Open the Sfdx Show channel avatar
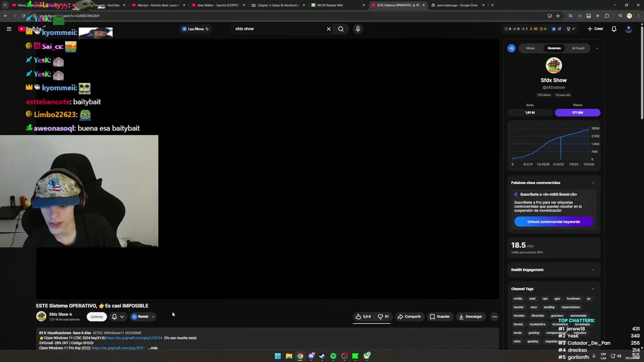This screenshot has height=362, width=644. (41, 316)
